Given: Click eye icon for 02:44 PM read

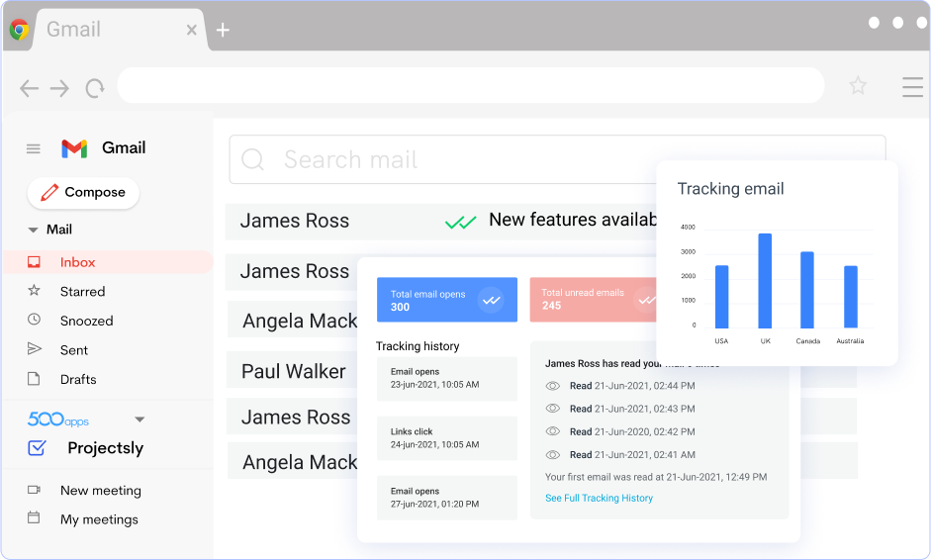Looking at the screenshot, I should [x=553, y=386].
